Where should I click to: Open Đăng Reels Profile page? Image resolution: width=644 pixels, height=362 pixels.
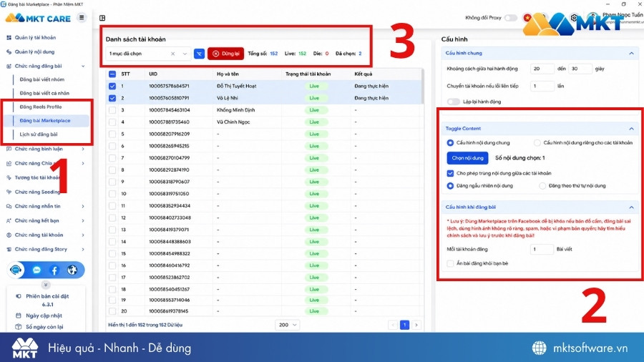click(x=41, y=107)
